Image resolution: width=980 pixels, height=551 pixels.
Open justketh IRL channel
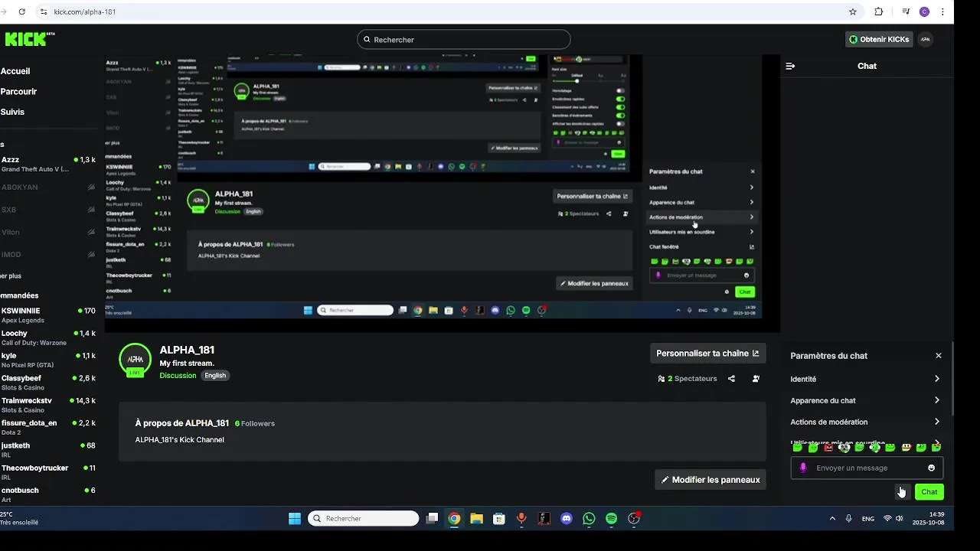[x=47, y=450]
